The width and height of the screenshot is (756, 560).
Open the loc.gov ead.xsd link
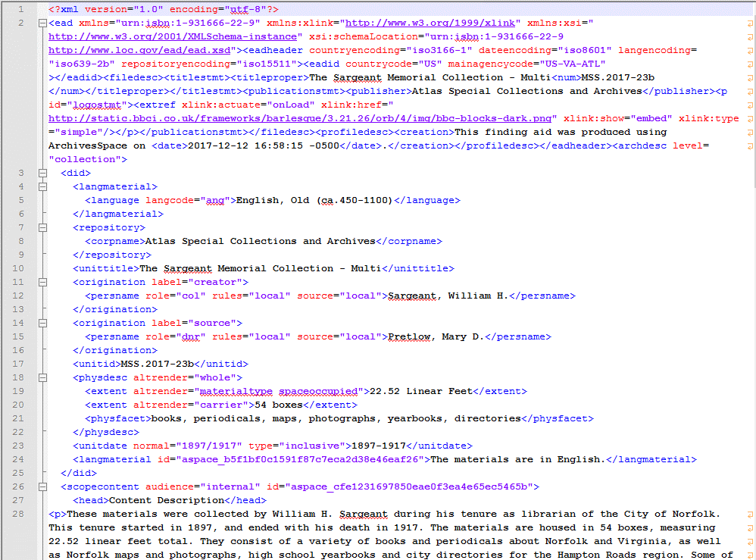point(141,50)
